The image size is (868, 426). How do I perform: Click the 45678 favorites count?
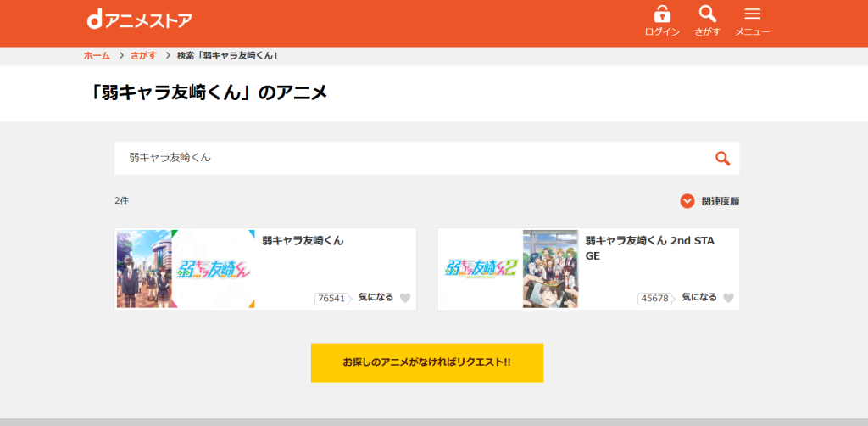pyautogui.click(x=654, y=299)
